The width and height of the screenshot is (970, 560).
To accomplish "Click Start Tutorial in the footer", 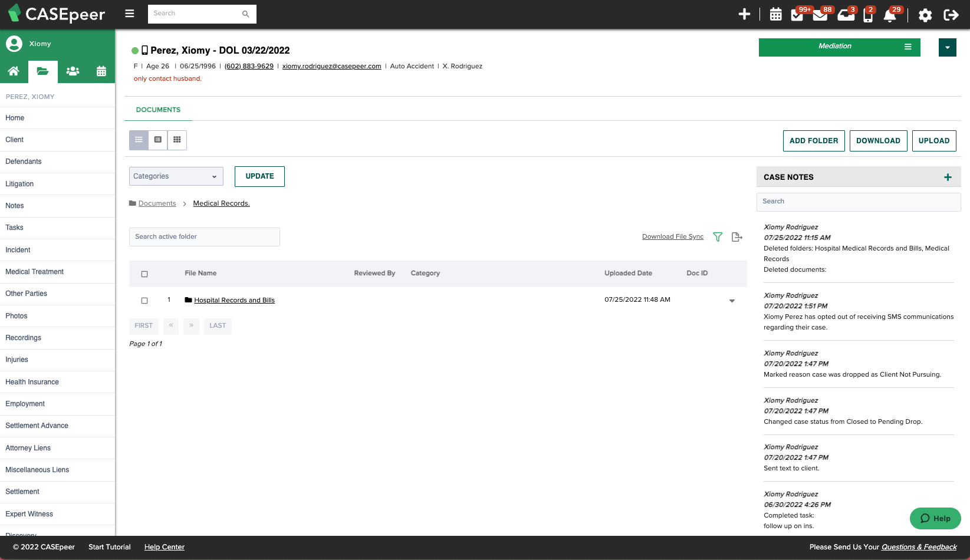I will [110, 547].
